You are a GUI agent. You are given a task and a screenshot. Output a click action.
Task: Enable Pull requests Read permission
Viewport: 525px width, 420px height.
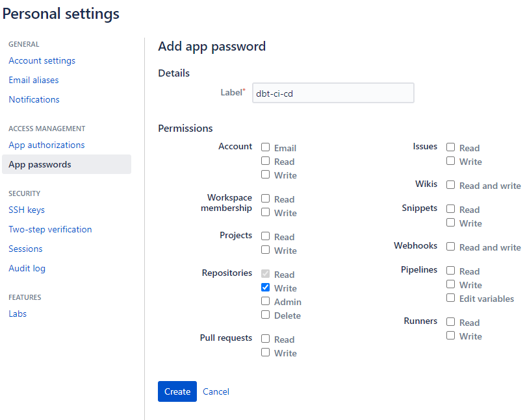pyautogui.click(x=265, y=339)
